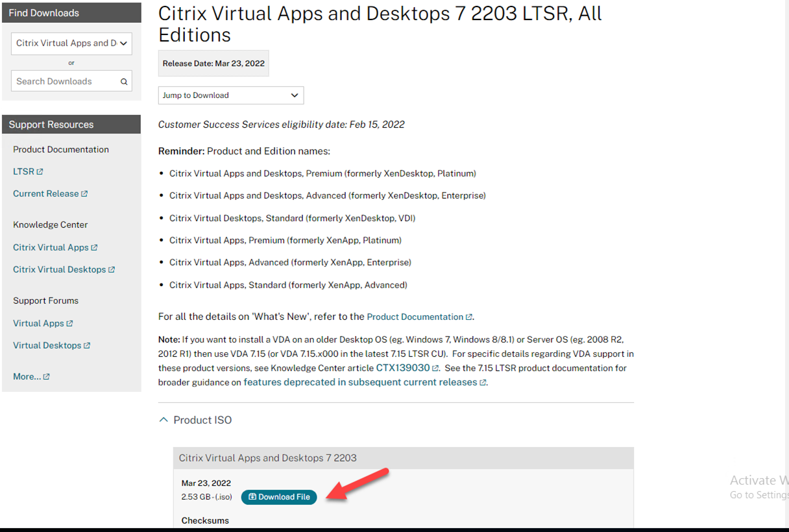This screenshot has height=532, width=789.
Task: Click the Support Resources panel header
Action: coord(71,125)
